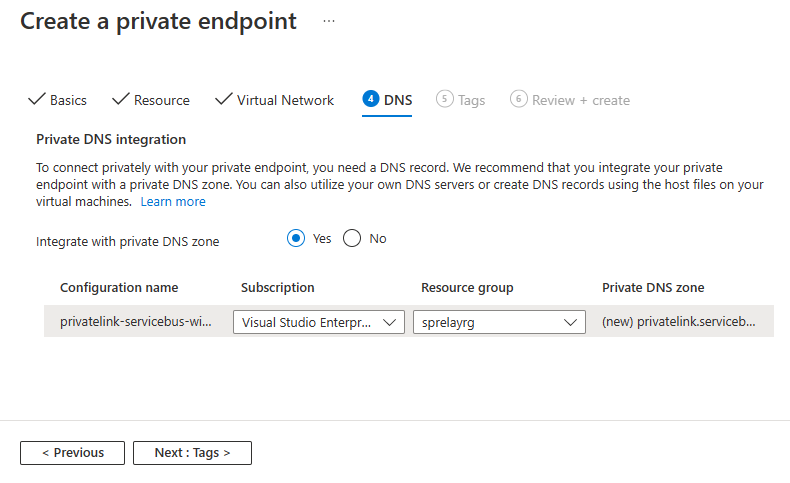The image size is (790, 483).
Task: Open the Learn more link
Action: click(x=173, y=201)
